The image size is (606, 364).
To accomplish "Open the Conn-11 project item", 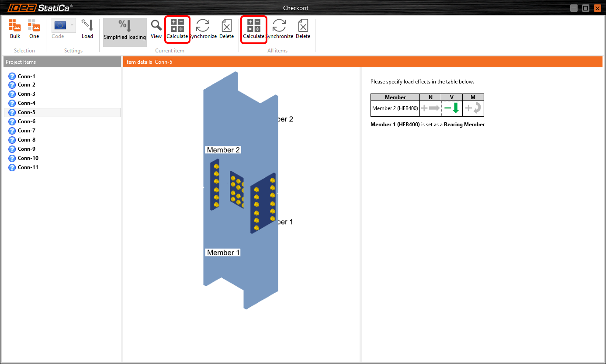I will click(x=28, y=167).
